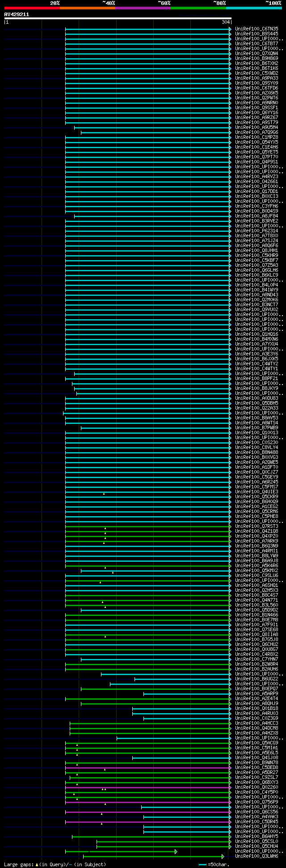Select the UniRef100_Q6CS56 label
286x868 pixels.
(x=257, y=812)
